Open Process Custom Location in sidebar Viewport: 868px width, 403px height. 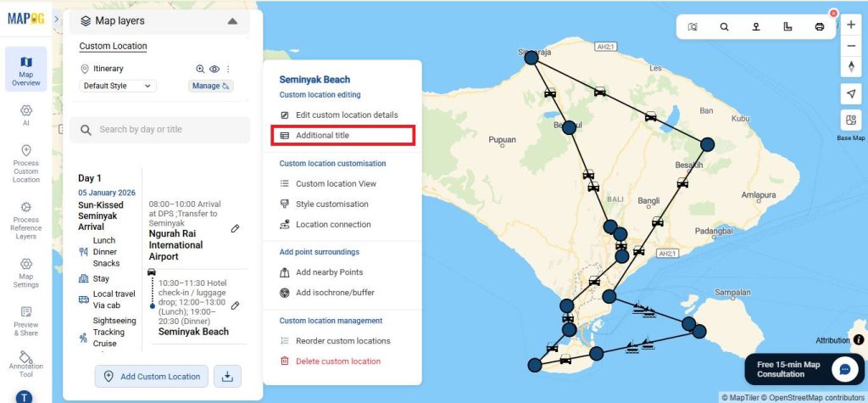(26, 164)
